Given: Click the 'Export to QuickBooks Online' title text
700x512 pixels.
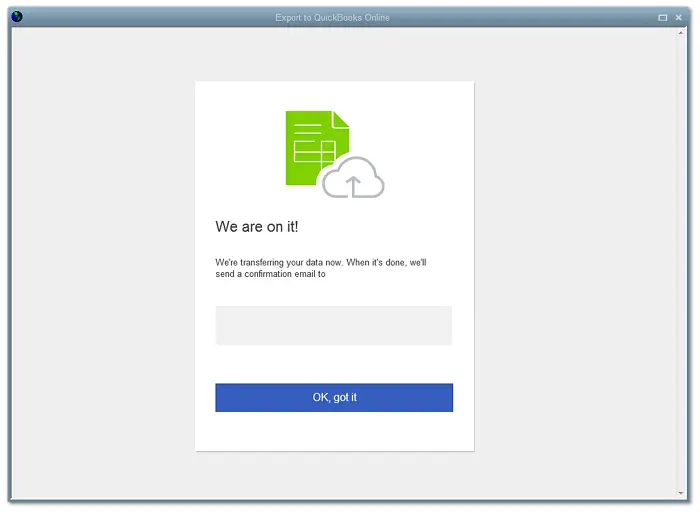Looking at the screenshot, I should coord(332,17).
